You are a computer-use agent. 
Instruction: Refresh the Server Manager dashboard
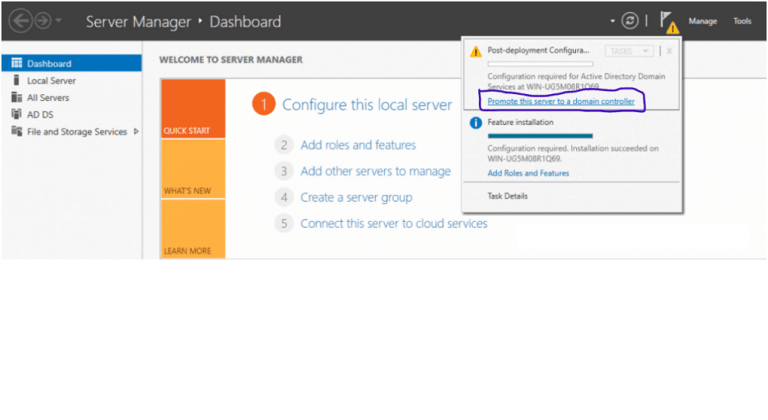[630, 21]
